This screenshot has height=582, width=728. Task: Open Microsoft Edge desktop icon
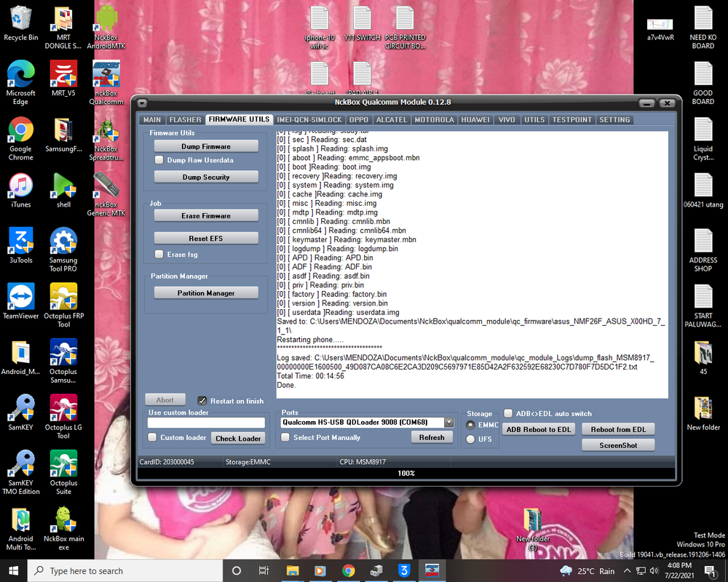tap(20, 83)
